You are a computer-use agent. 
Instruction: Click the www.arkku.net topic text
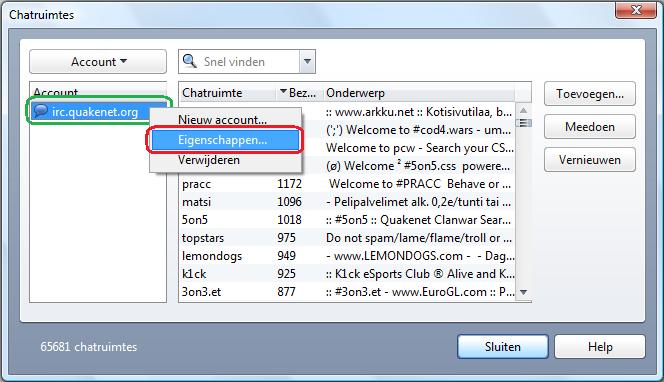click(419, 112)
